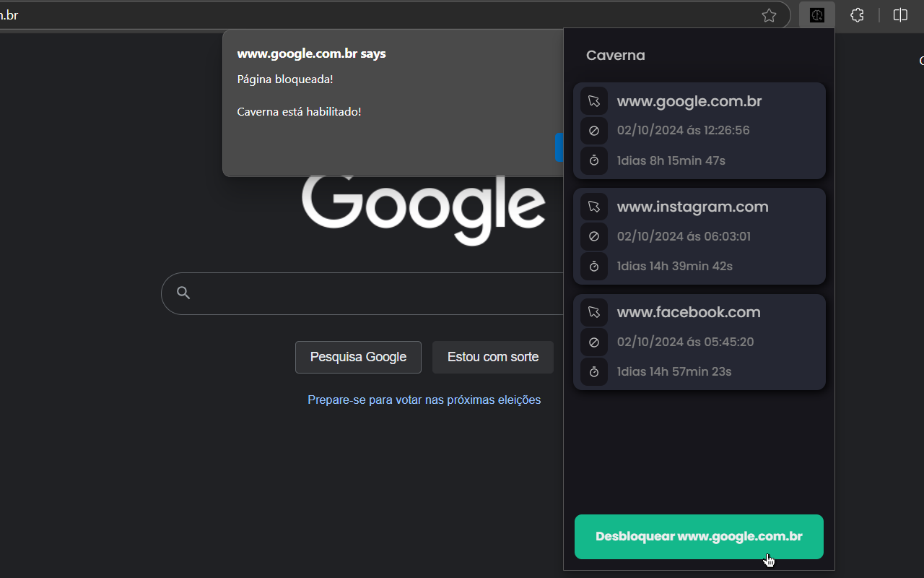Image resolution: width=924 pixels, height=578 pixels.
Task: Click date 02/10/2024 ás 06:03:01
Action: point(684,236)
